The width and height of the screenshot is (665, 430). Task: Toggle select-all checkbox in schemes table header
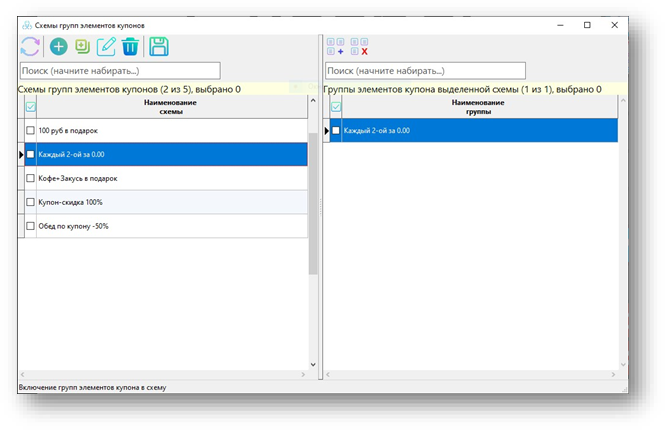[x=30, y=107]
